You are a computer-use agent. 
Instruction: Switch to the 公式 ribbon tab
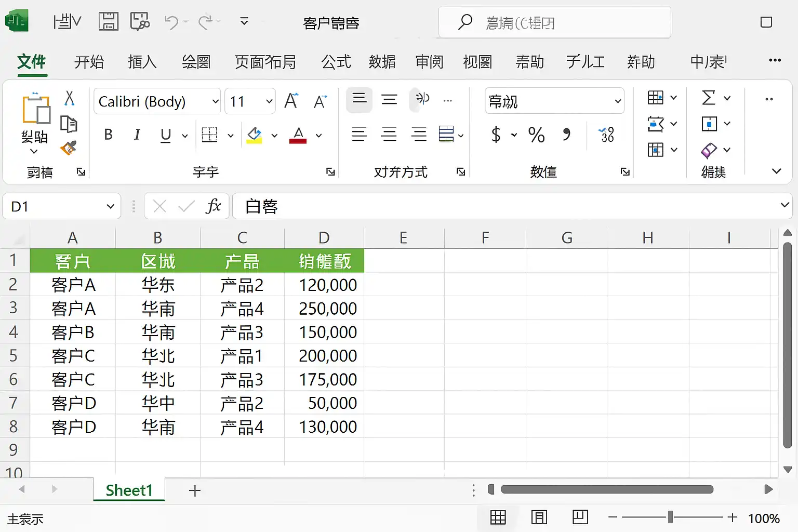336,62
